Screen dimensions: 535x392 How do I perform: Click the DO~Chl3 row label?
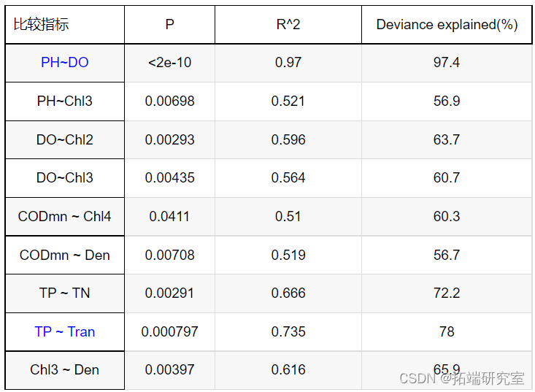(x=64, y=177)
